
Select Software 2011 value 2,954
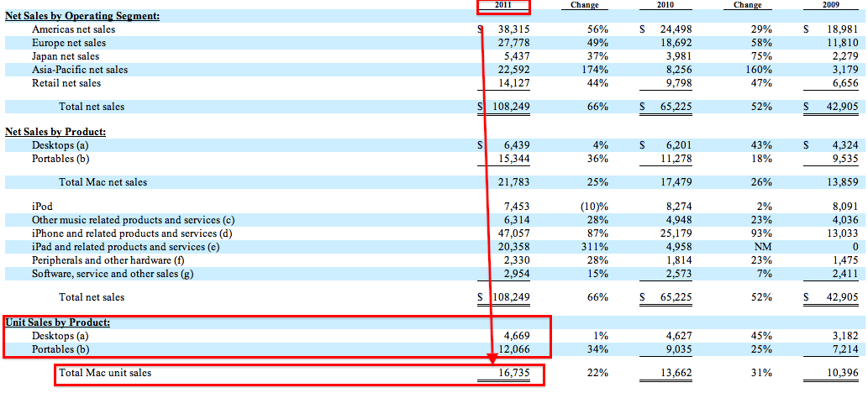(517, 274)
